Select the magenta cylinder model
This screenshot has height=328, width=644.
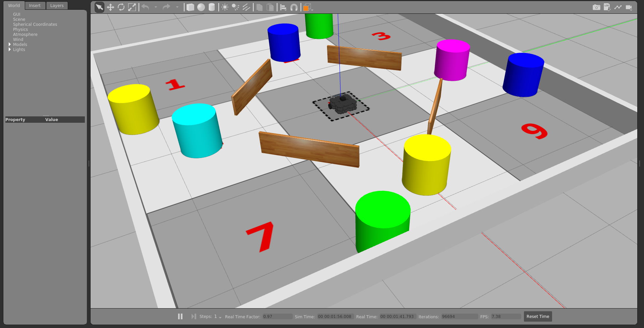pos(452,60)
